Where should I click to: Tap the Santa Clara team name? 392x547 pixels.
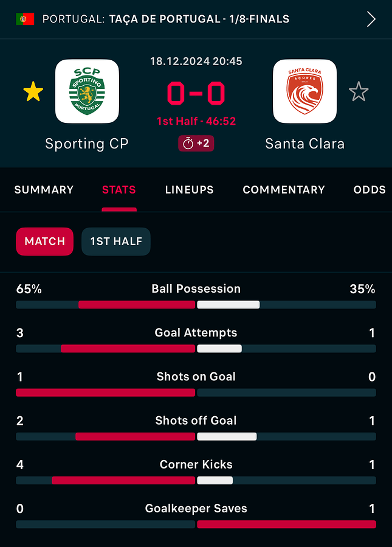coord(305,144)
